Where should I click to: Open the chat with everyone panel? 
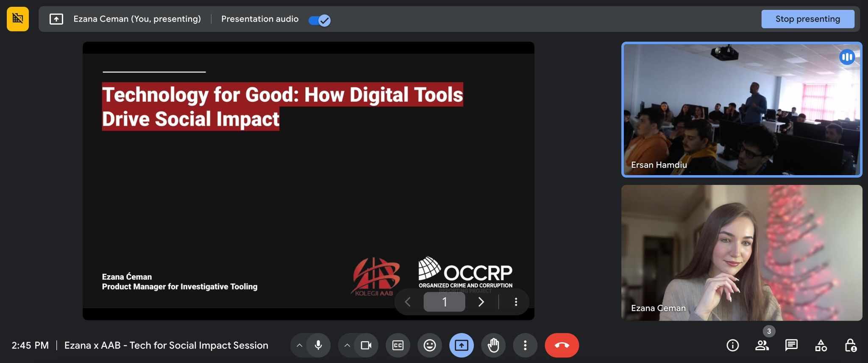coord(791,346)
